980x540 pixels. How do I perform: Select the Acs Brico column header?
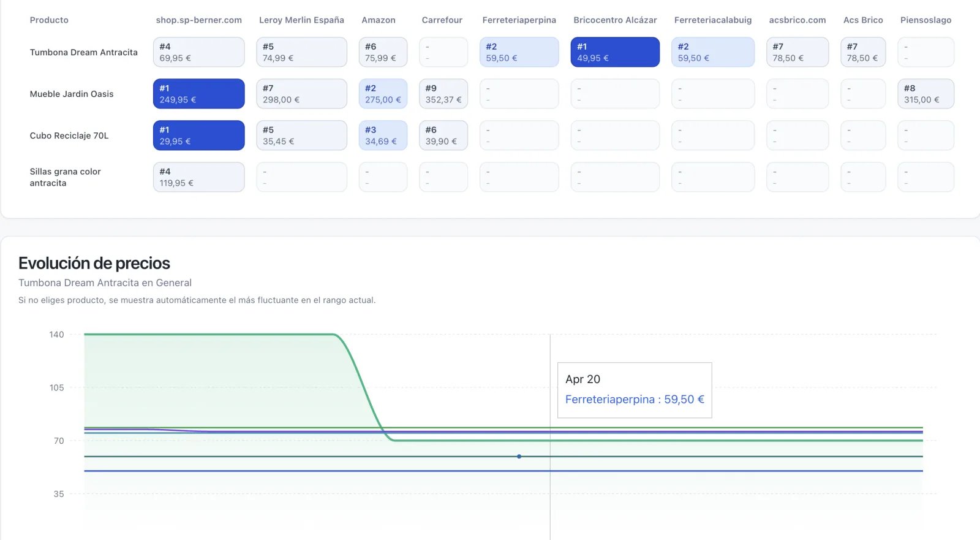coord(863,20)
